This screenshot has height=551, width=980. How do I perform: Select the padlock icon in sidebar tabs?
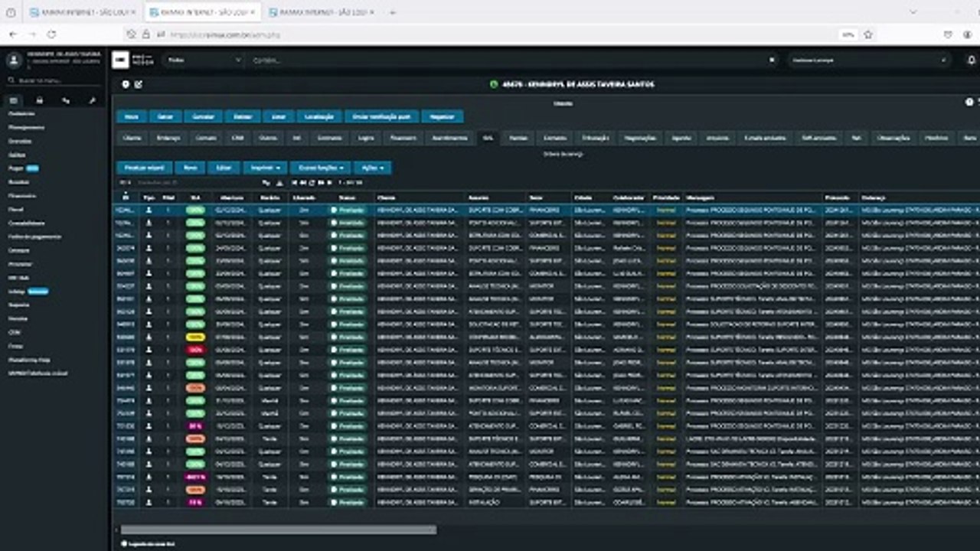pyautogui.click(x=40, y=100)
